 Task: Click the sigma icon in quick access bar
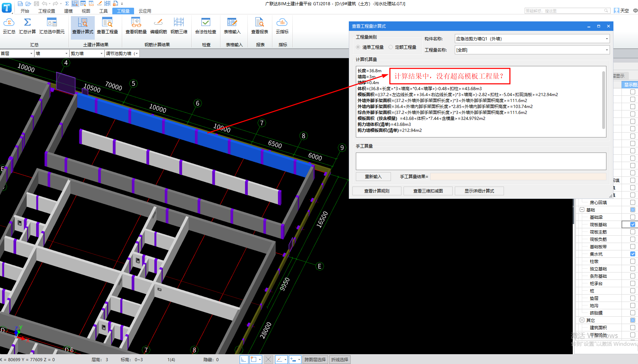coord(67,4)
